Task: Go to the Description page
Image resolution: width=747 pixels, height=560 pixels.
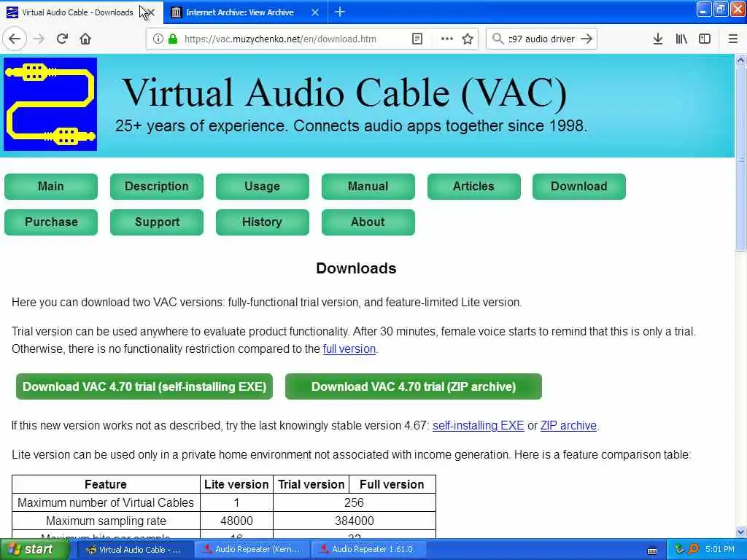Action: (157, 186)
